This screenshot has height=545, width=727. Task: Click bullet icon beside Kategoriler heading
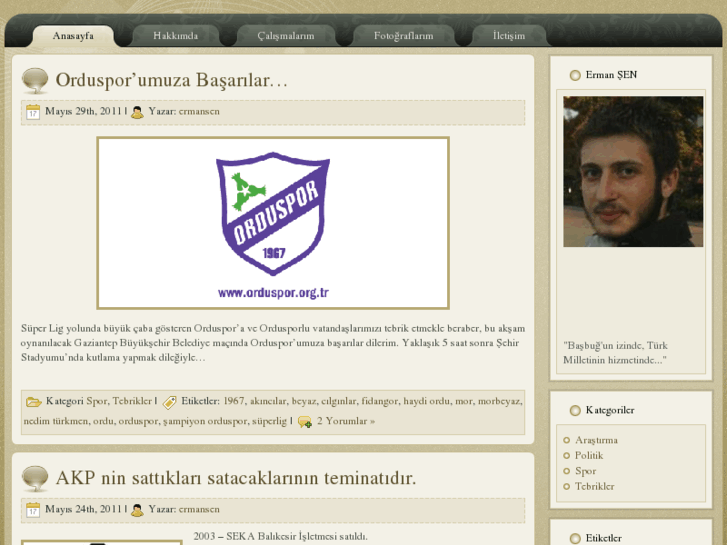(x=575, y=410)
